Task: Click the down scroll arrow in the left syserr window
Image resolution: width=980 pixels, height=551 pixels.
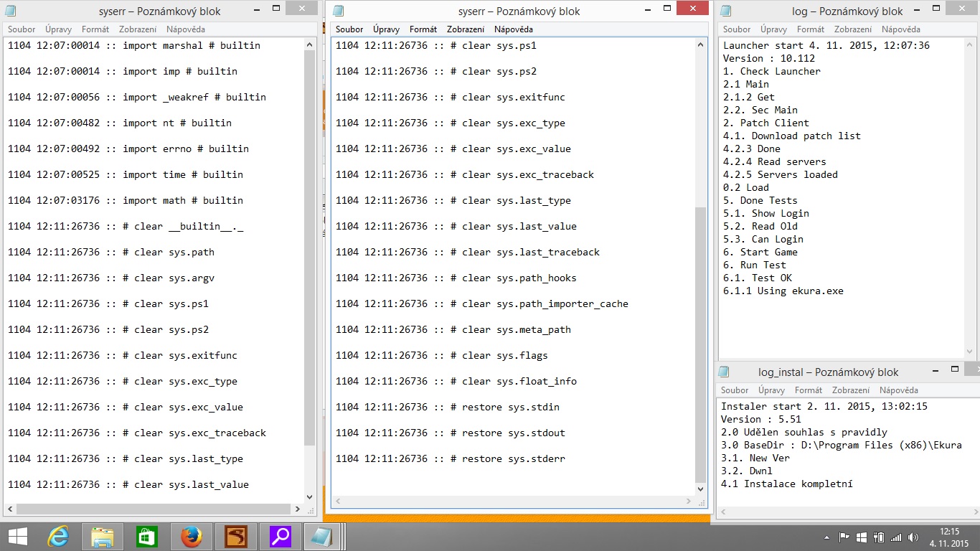Action: tap(310, 496)
